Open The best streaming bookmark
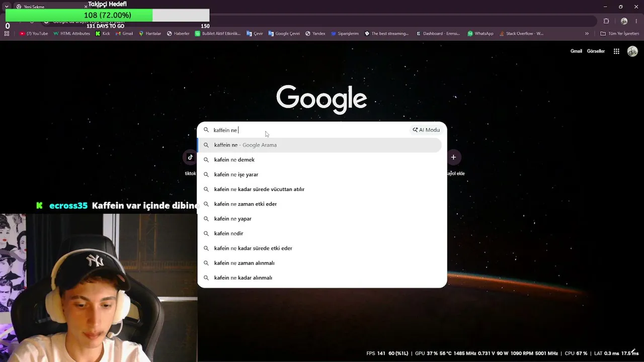644x362 pixels. pyautogui.click(x=386, y=34)
